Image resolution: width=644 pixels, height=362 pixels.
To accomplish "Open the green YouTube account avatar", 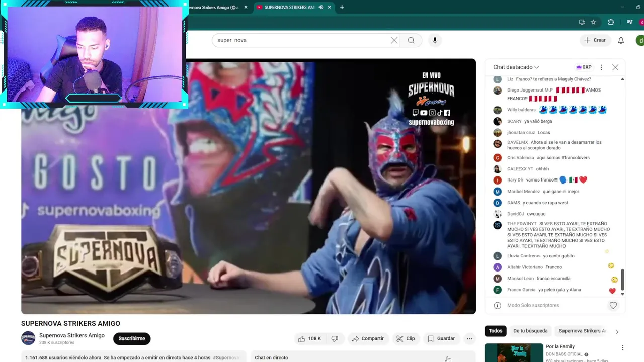I will (x=640, y=40).
